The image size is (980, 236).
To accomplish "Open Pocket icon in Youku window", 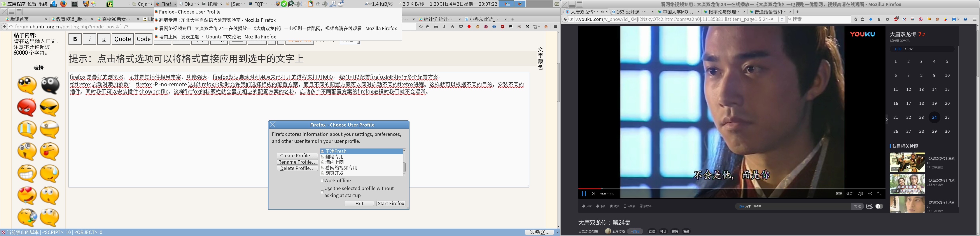I will point(887,19).
